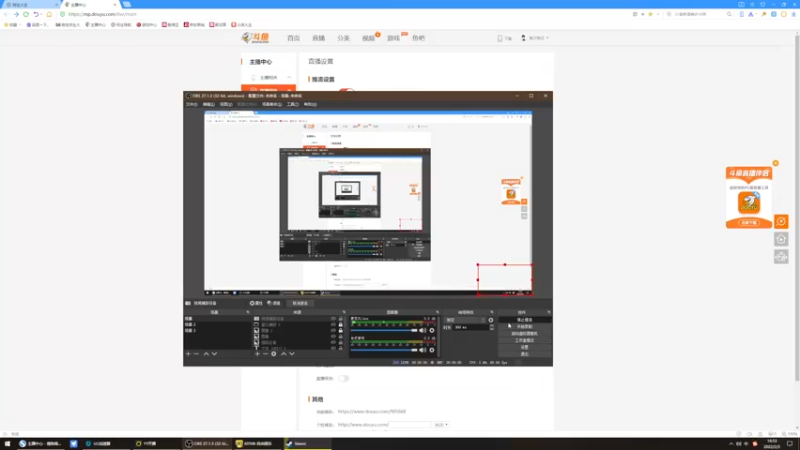Switch to the first browser tab
800x450 pixels.
point(30,5)
